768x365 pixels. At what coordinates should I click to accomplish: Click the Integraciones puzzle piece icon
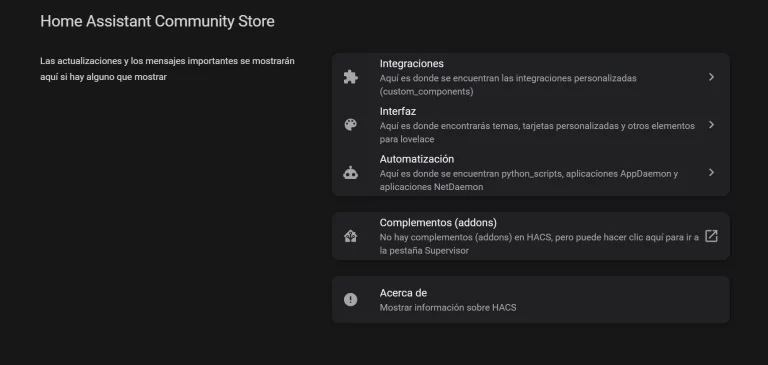click(x=351, y=77)
